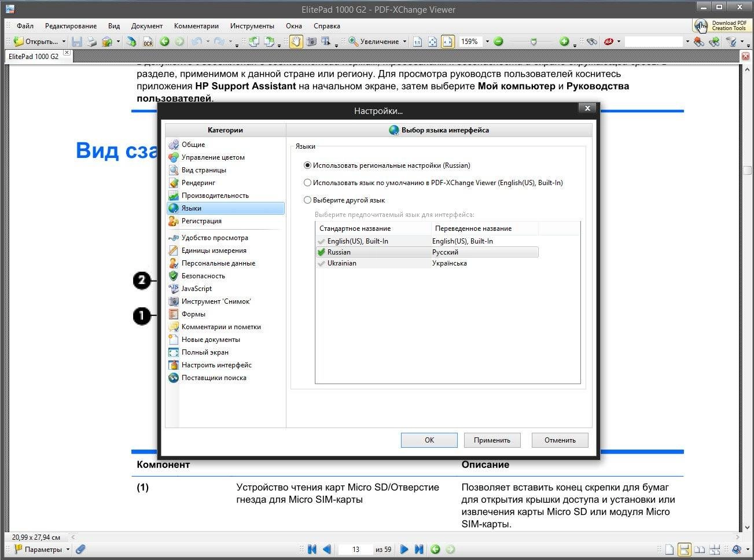Click the zoom slider handle in the toolbar
Image resolution: width=754 pixels, height=560 pixels.
[534, 42]
